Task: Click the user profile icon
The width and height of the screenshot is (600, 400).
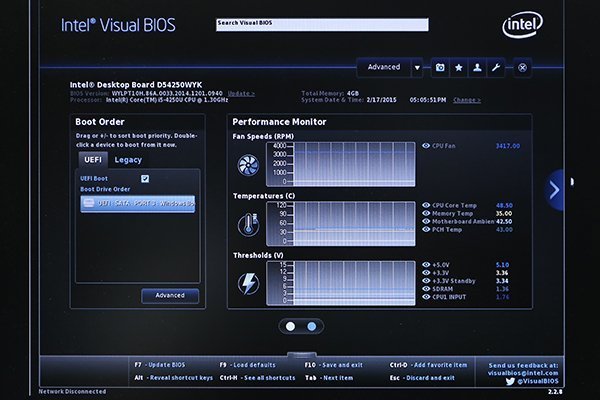Action: coord(477,67)
